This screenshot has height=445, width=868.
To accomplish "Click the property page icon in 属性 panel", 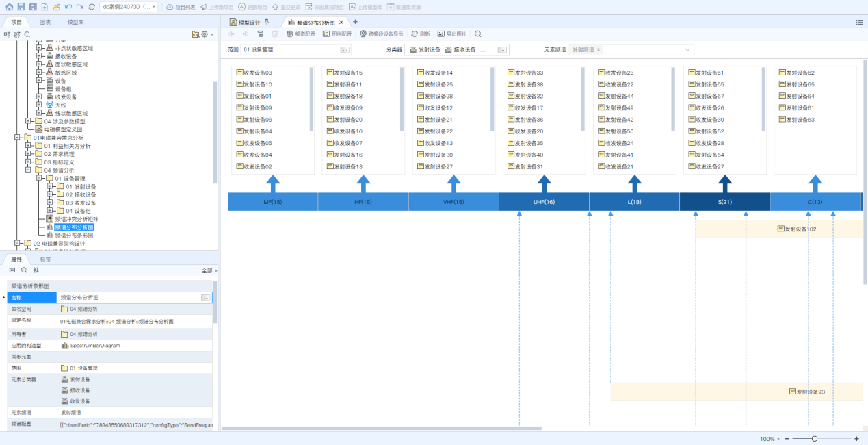I will click(12, 270).
